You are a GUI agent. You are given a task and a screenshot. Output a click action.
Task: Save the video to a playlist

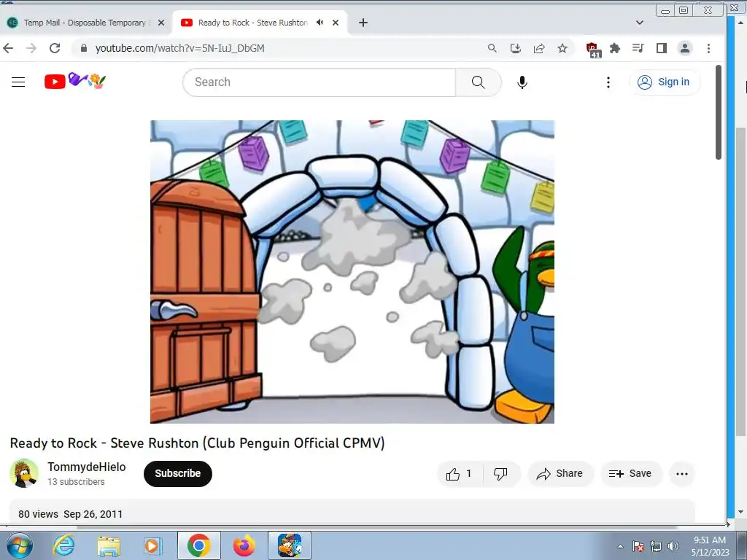click(x=631, y=474)
